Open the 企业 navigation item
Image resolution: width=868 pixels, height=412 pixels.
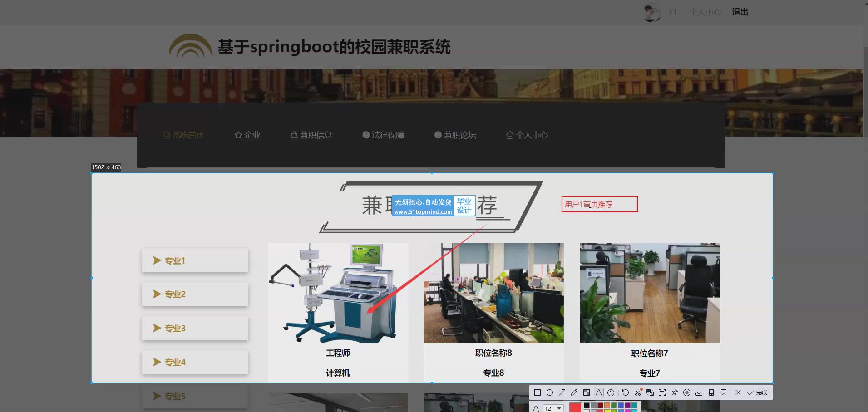(x=247, y=135)
